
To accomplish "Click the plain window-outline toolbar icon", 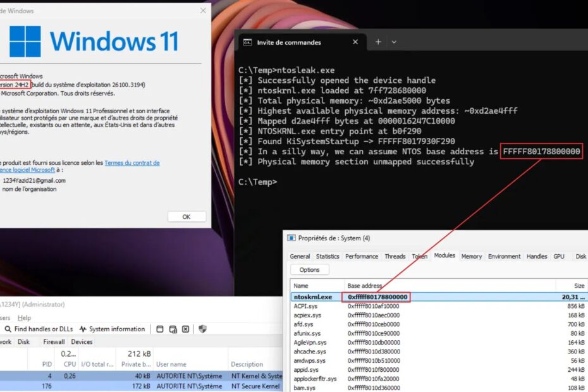I will [160, 329].
